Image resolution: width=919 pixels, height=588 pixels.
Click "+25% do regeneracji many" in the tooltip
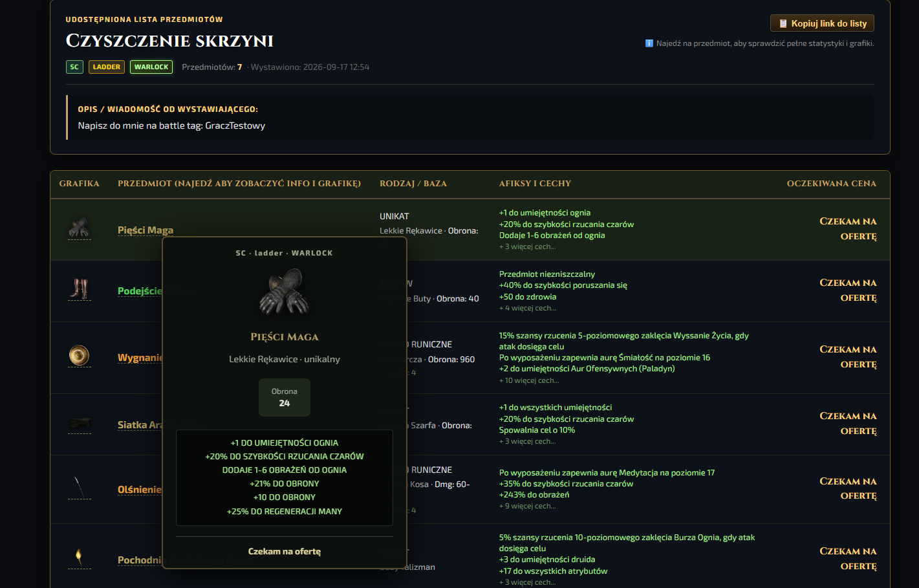pos(285,511)
